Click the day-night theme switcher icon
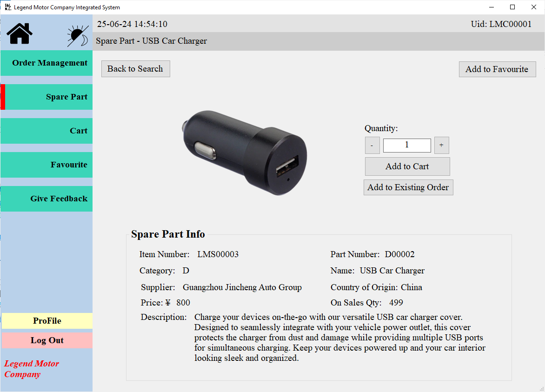545x392 pixels. pos(77,33)
